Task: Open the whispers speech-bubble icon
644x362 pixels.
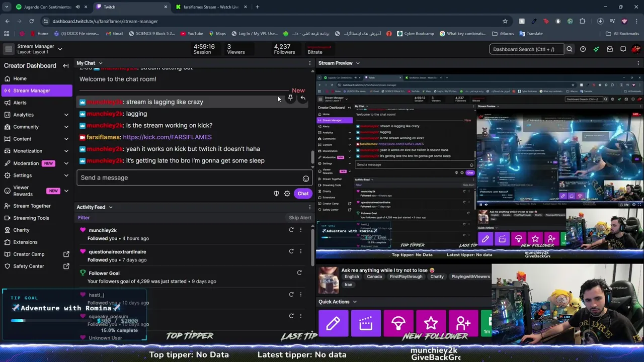Action: point(623,49)
